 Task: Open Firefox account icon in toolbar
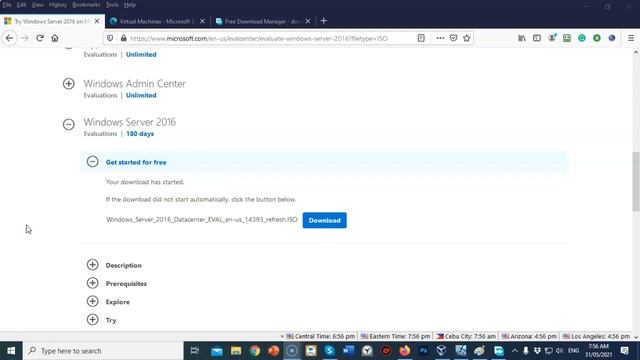tap(552, 38)
